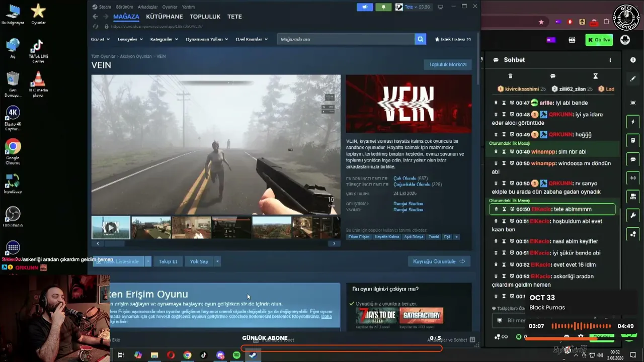The height and width of the screenshot is (362, 644).
Task: Switch to the TETE profile tab
Action: pyautogui.click(x=234, y=17)
